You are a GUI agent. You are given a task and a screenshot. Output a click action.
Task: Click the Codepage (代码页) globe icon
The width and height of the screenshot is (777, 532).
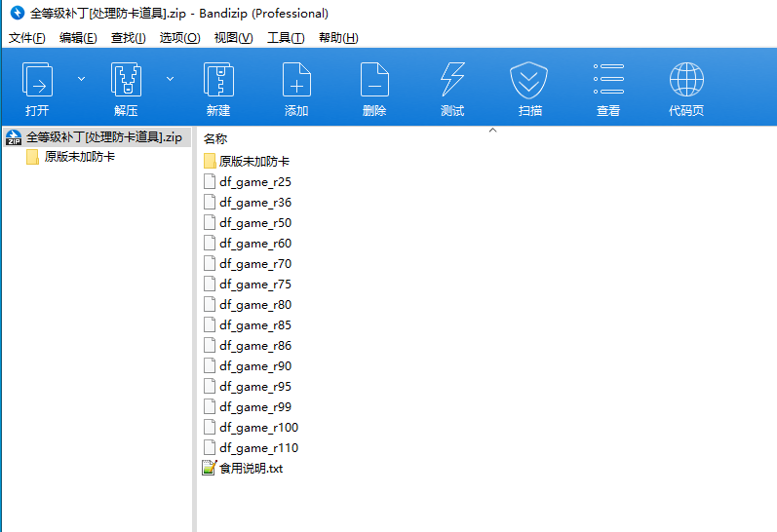tap(686, 79)
